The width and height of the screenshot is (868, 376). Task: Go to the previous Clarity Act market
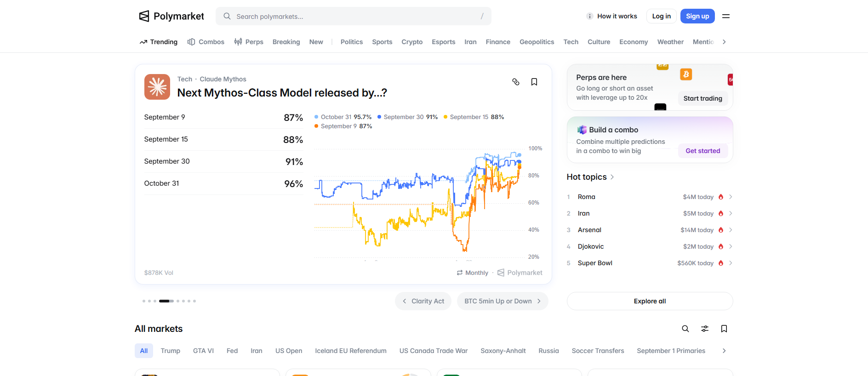pyautogui.click(x=423, y=301)
